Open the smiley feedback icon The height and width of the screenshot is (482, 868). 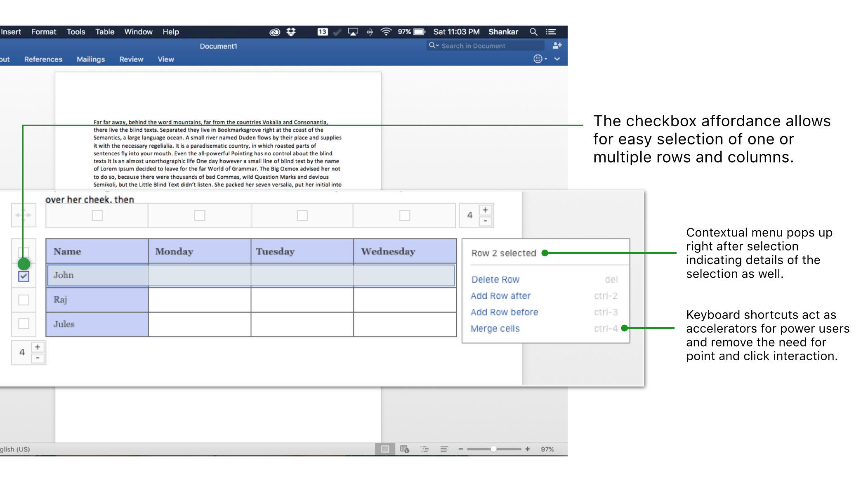pyautogui.click(x=538, y=59)
